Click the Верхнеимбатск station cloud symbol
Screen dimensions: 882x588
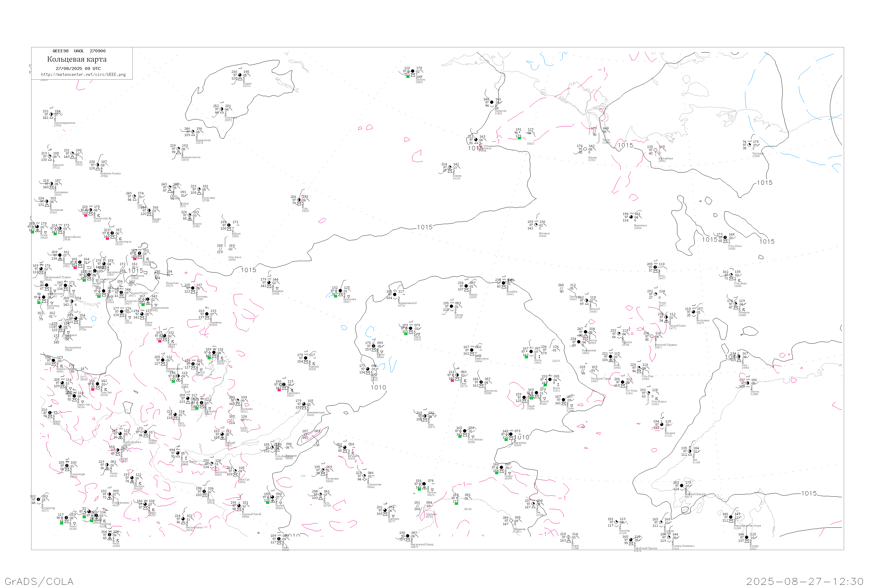pos(178,149)
